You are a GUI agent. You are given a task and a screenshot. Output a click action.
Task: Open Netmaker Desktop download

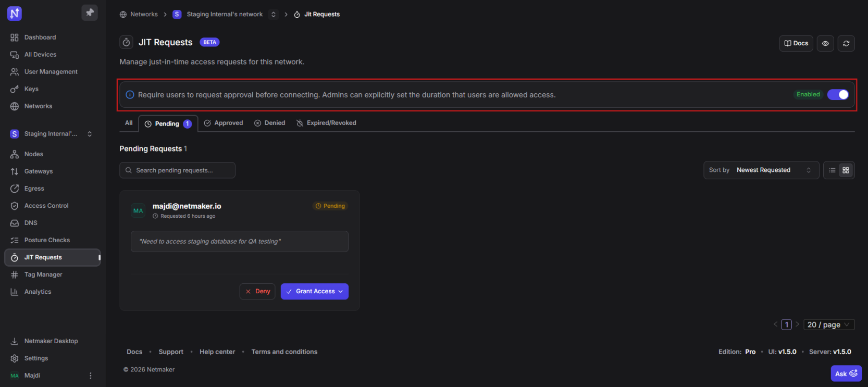coord(51,341)
